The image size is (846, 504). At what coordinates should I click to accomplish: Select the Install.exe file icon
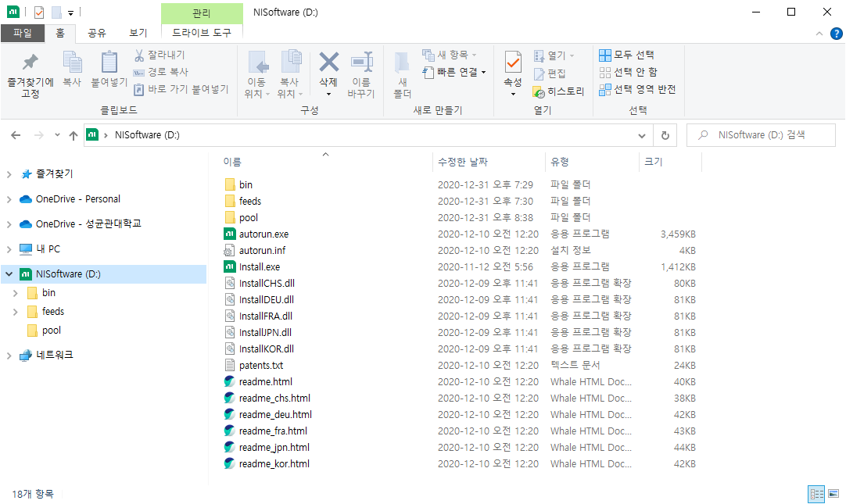point(230,266)
